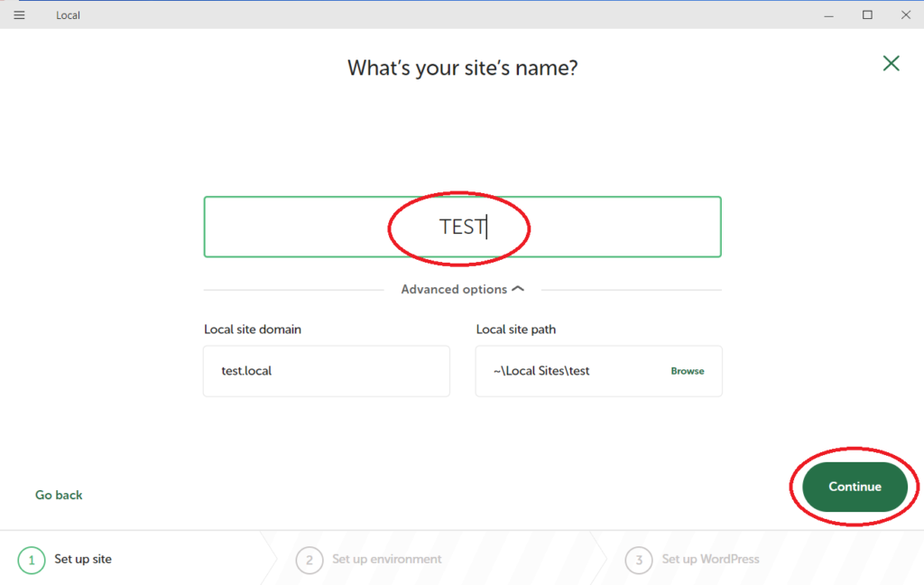This screenshot has width=924, height=585.
Task: Close the Local application window
Action: click(x=906, y=15)
